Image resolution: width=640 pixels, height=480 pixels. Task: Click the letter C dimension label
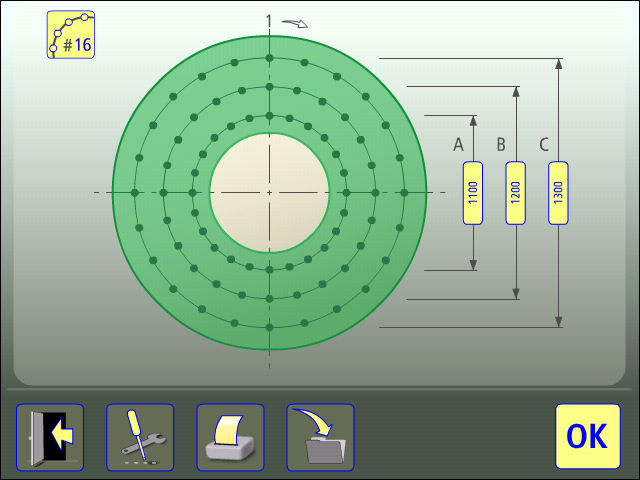(x=544, y=145)
